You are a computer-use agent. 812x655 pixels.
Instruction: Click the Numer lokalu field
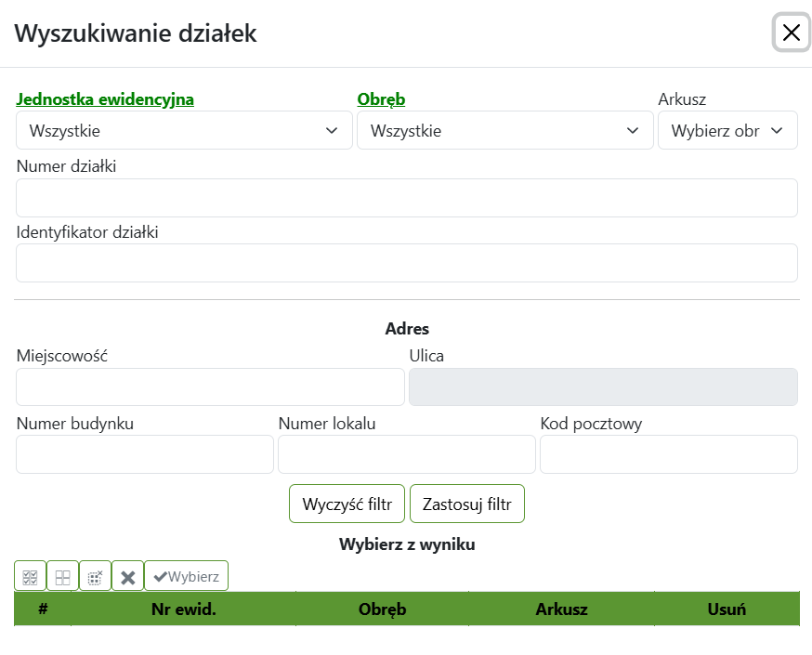[406, 454]
